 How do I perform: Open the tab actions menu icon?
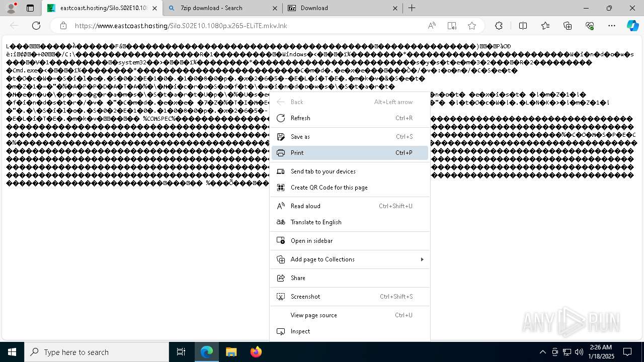[x=30, y=8]
